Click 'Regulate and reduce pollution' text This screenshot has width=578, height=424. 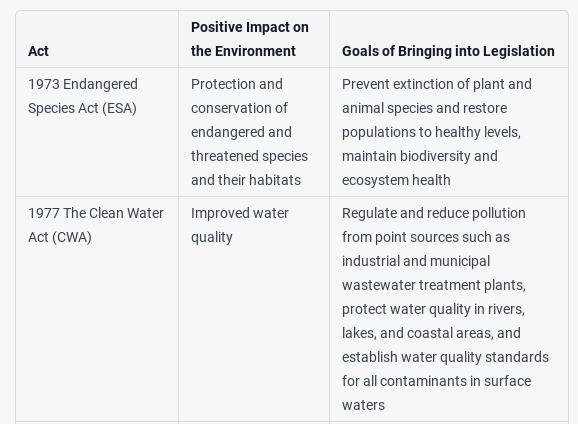tap(434, 213)
